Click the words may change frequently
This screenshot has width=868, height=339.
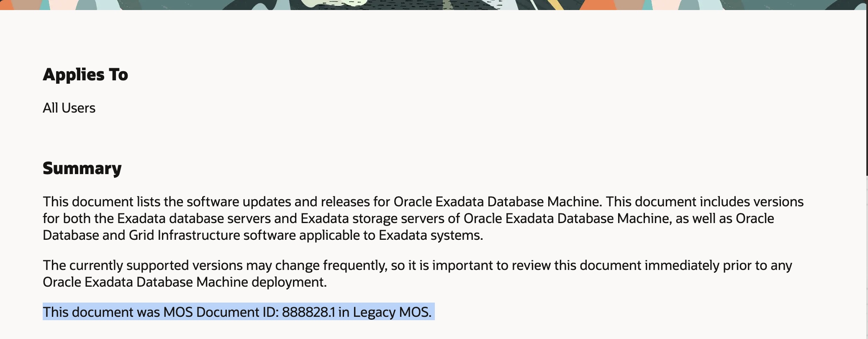pyautogui.click(x=316, y=265)
